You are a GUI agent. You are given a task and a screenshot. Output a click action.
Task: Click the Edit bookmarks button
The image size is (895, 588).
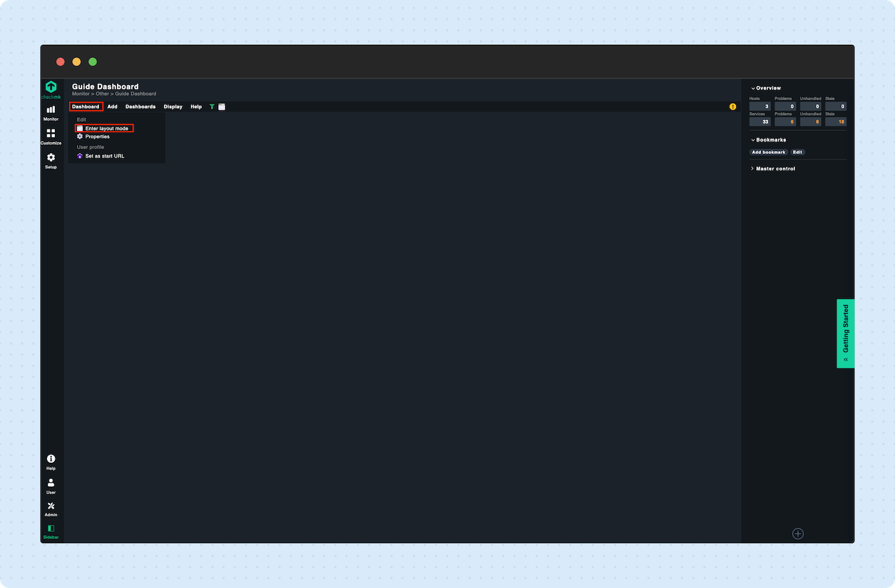click(x=798, y=152)
